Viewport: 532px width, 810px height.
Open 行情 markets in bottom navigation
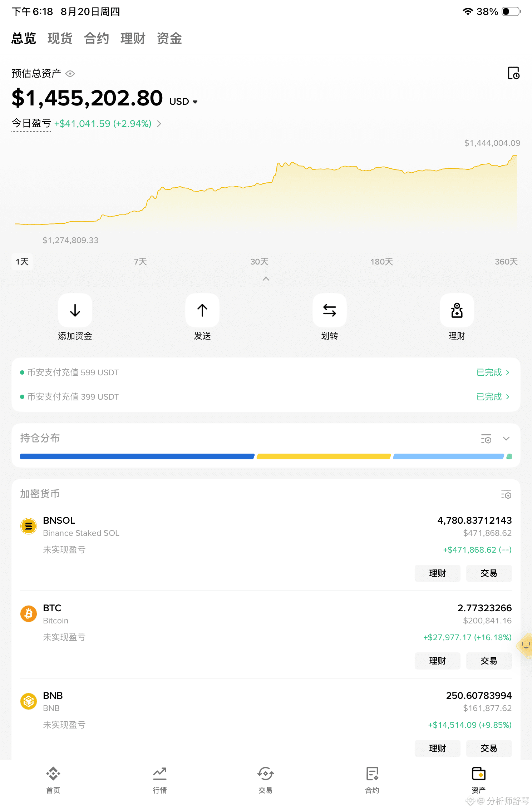160,780
